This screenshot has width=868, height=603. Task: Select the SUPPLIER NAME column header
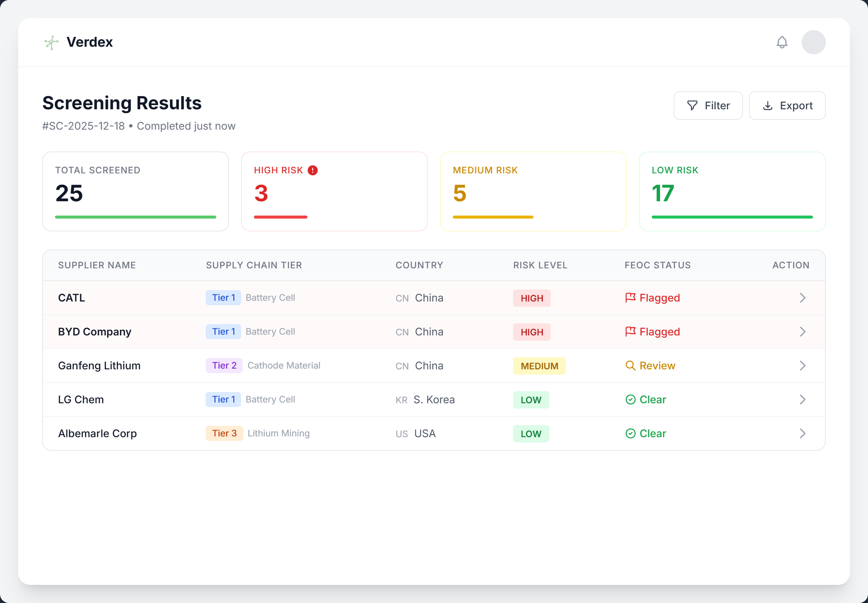(97, 265)
